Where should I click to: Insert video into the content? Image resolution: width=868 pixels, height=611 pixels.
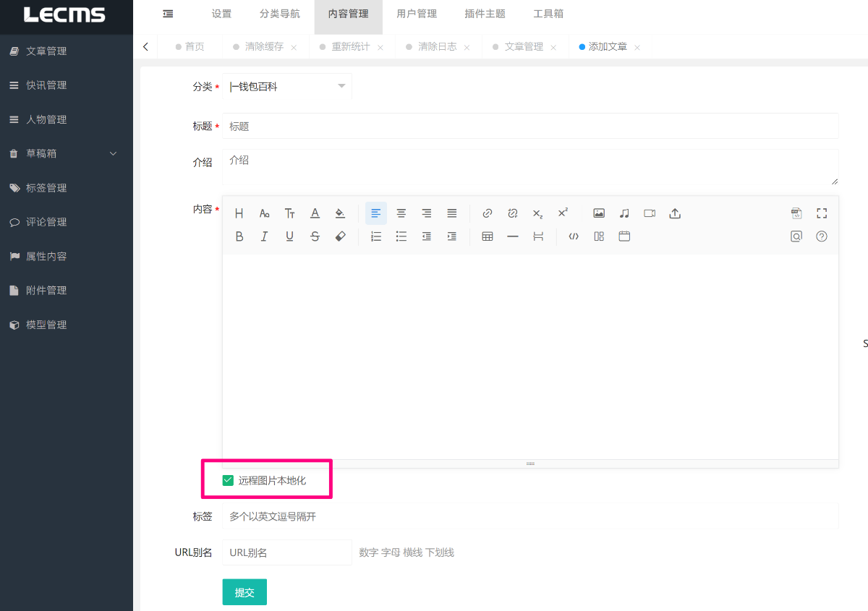pos(650,213)
